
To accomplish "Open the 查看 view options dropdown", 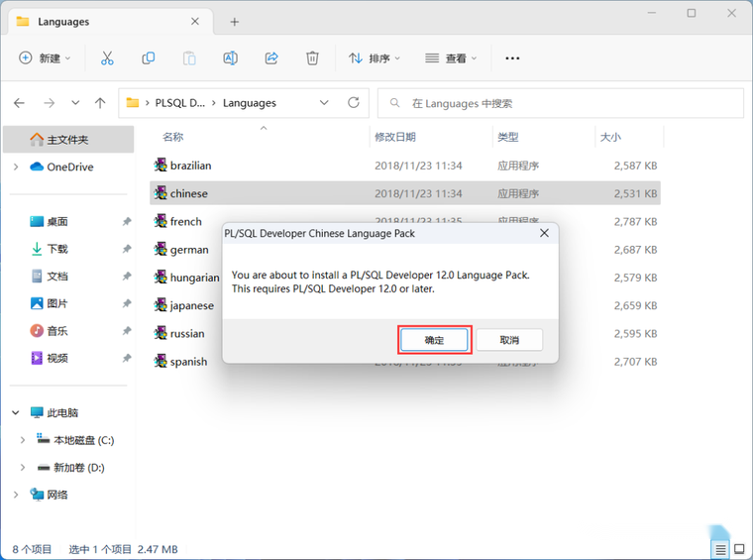I will click(451, 58).
